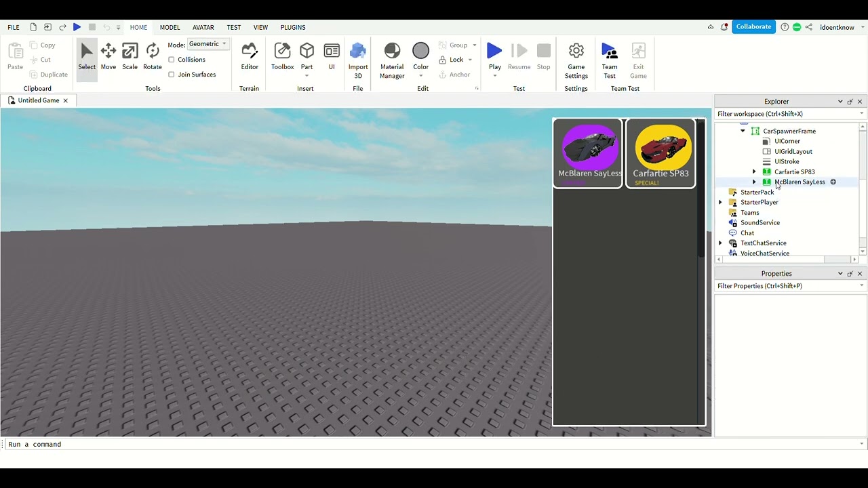
Task: Click the blue play icon in quick access bar
Action: (x=77, y=27)
